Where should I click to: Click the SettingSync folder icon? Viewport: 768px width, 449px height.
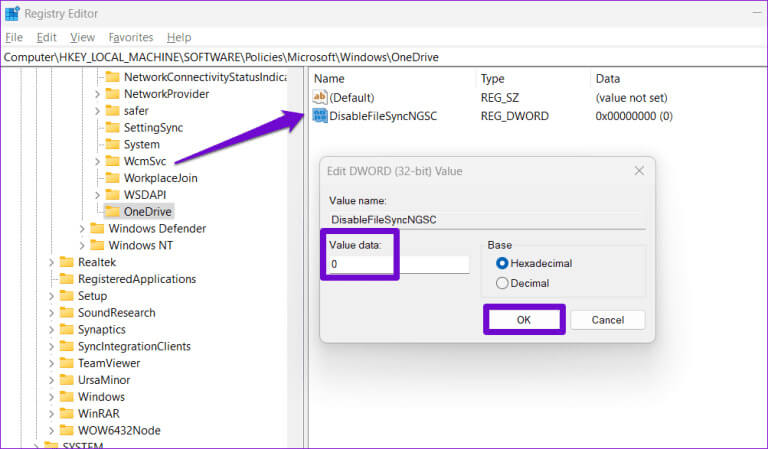113,127
